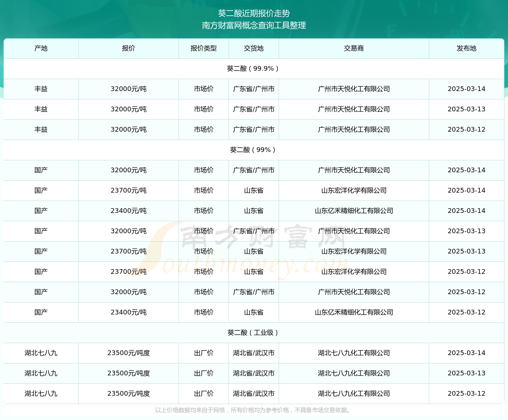Select 23700元/吨 in the 山东宏洋 2025-03-14 row

pyautogui.click(x=128, y=190)
